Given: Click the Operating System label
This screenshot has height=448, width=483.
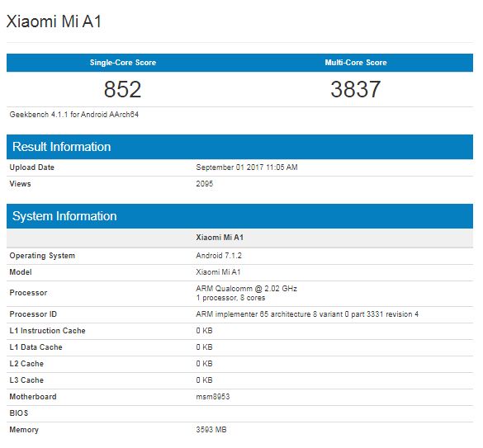Looking at the screenshot, I should click(x=42, y=256).
